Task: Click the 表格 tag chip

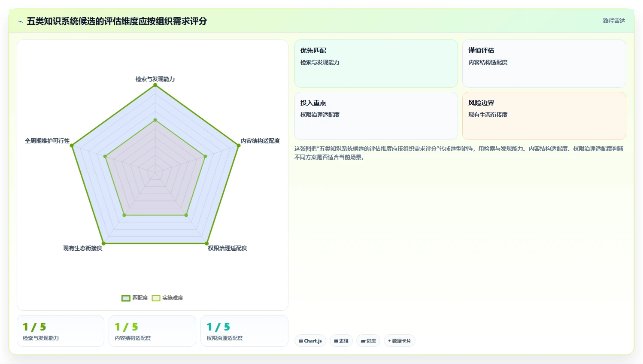Action: coord(341,341)
